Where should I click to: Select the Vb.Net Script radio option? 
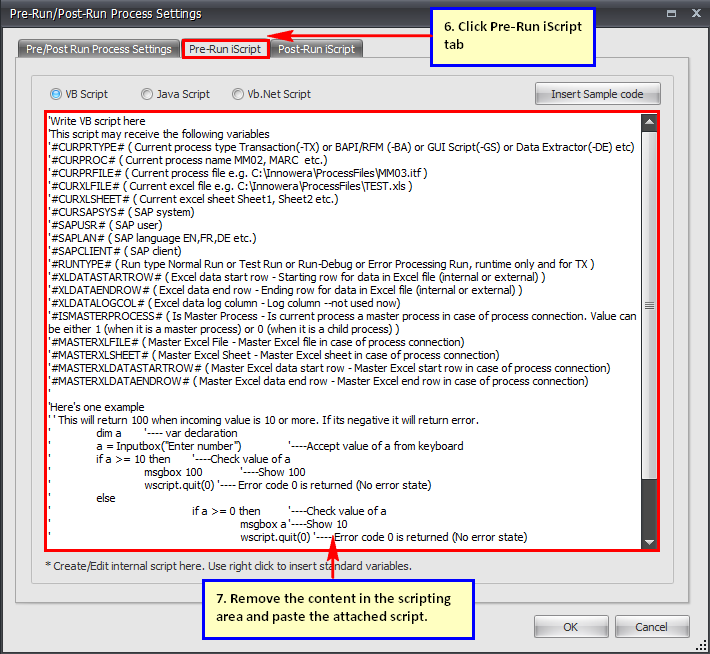pos(238,94)
